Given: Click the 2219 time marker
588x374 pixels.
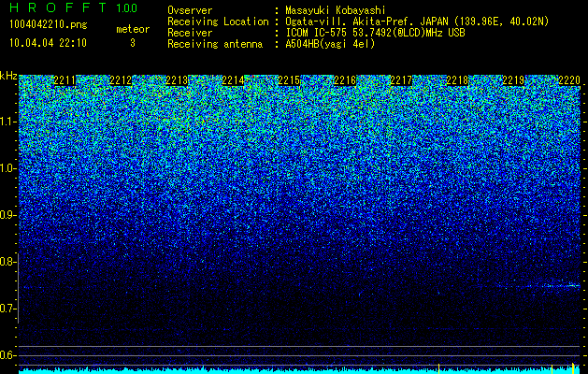Looking at the screenshot, I should pos(513,80).
